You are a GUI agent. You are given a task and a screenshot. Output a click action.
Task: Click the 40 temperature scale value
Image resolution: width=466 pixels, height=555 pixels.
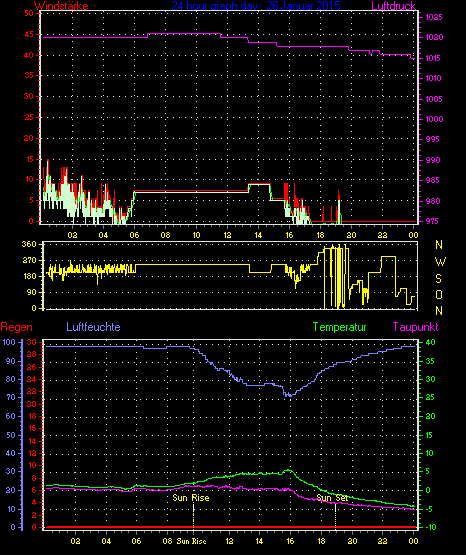click(x=430, y=342)
